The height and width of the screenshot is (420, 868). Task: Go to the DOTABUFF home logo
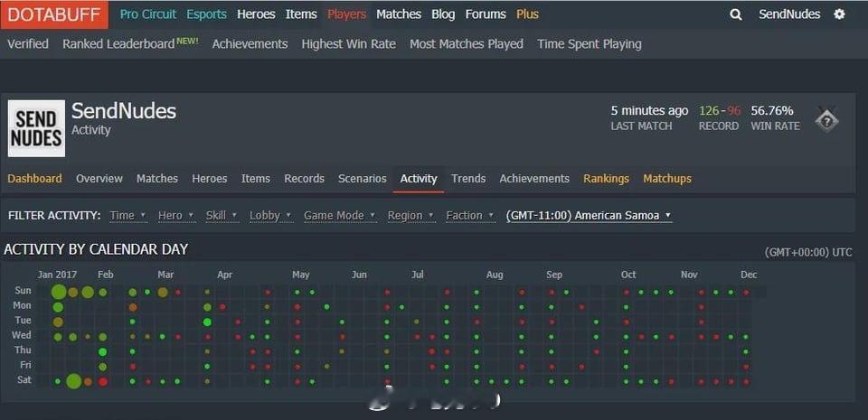[x=54, y=14]
